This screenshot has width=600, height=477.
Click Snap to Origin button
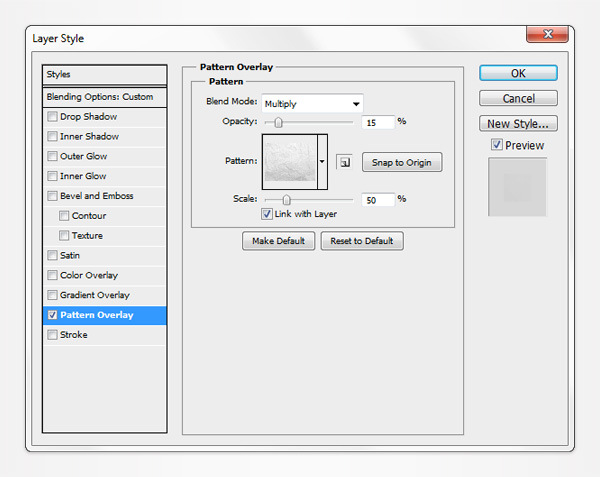tap(401, 162)
